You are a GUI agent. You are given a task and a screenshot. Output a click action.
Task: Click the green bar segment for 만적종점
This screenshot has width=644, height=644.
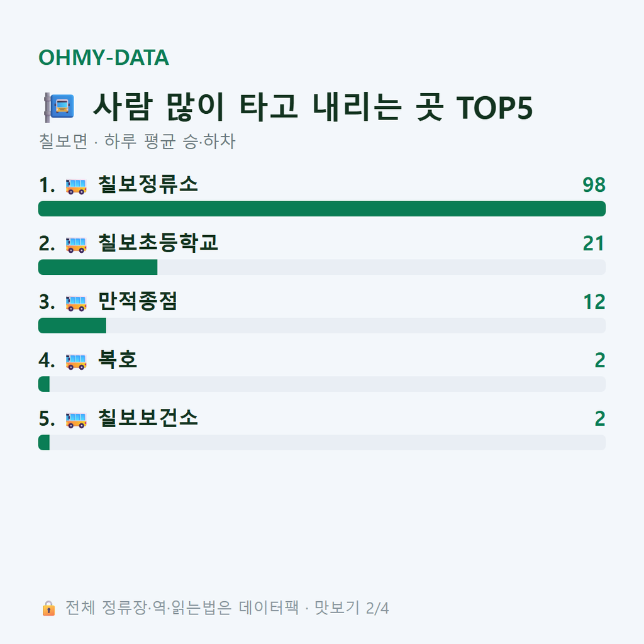[x=72, y=326]
